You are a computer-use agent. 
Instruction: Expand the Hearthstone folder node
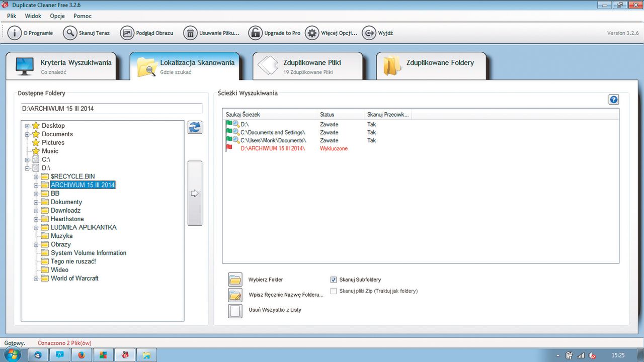coord(36,219)
